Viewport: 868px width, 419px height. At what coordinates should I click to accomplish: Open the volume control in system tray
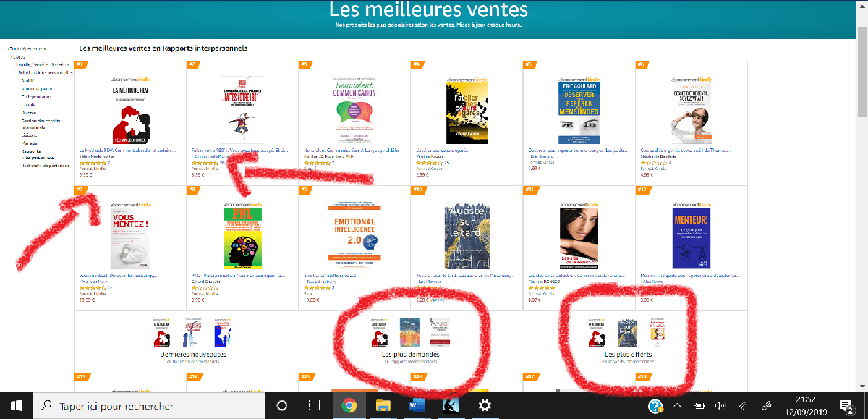720,405
